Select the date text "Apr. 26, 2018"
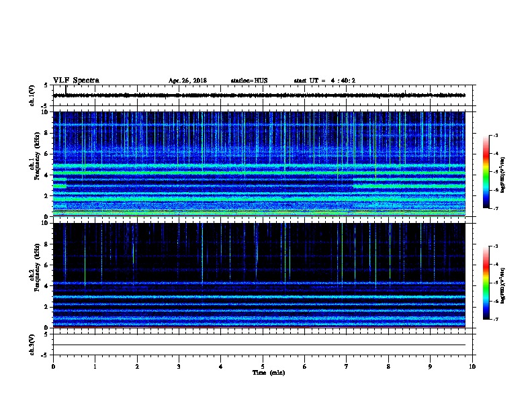The image size is (532, 411). point(187,81)
